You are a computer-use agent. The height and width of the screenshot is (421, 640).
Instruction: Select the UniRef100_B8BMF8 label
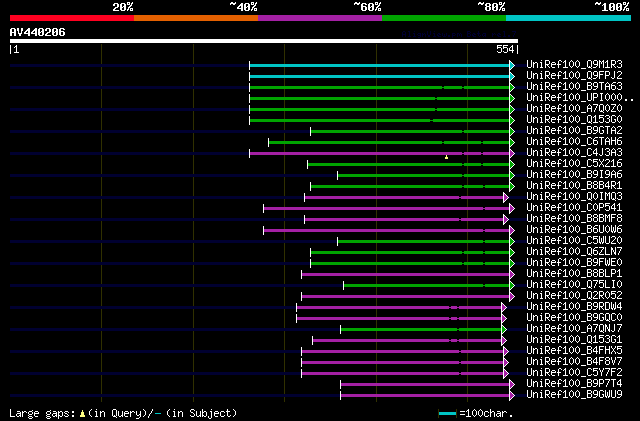[x=574, y=219]
